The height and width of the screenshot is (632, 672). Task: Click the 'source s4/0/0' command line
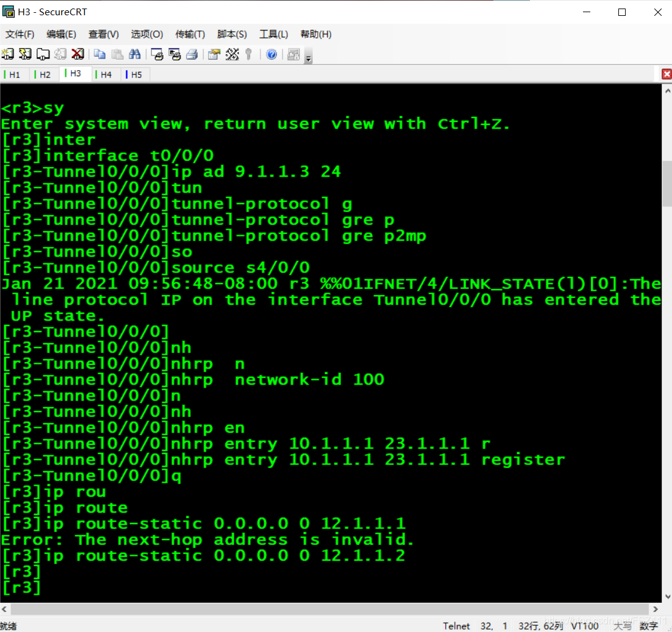[156, 268]
